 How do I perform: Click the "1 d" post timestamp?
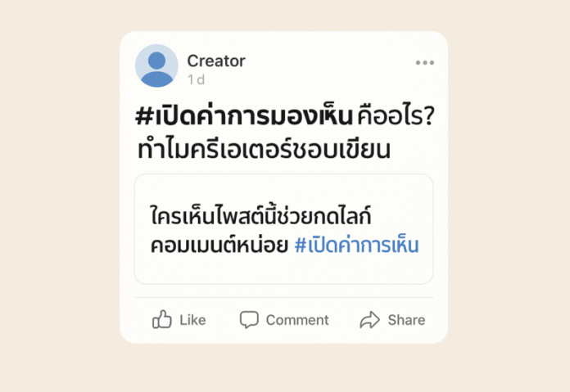click(x=196, y=79)
